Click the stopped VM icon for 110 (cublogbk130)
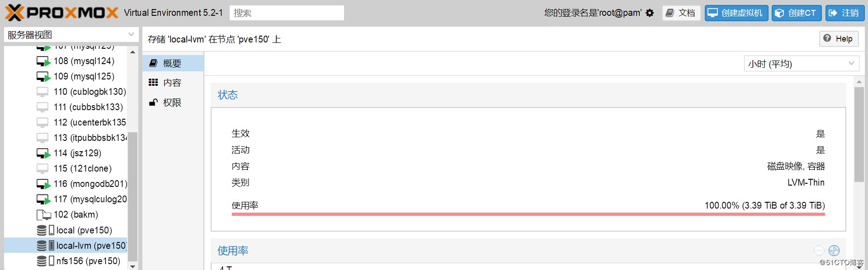868x270 pixels. click(x=42, y=92)
